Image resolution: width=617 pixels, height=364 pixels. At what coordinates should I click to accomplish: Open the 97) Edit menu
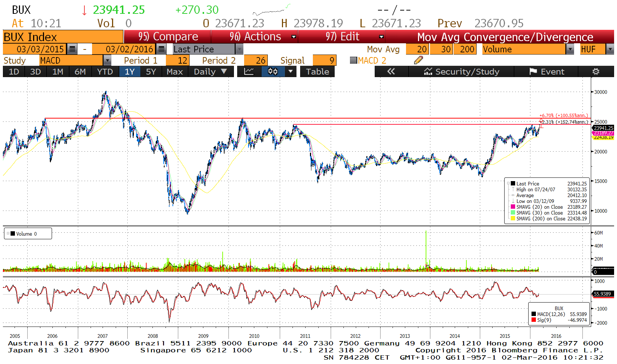coord(342,37)
